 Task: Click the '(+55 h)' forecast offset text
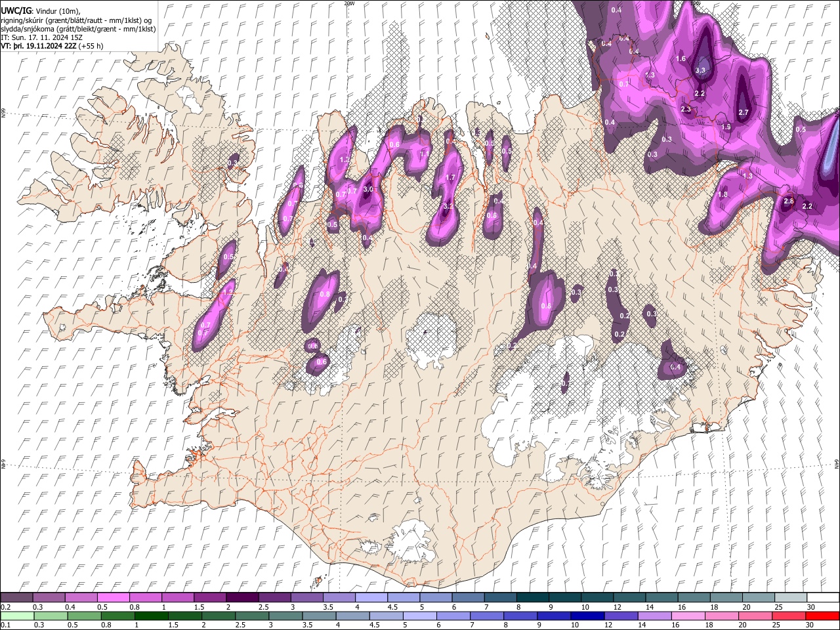[91, 47]
